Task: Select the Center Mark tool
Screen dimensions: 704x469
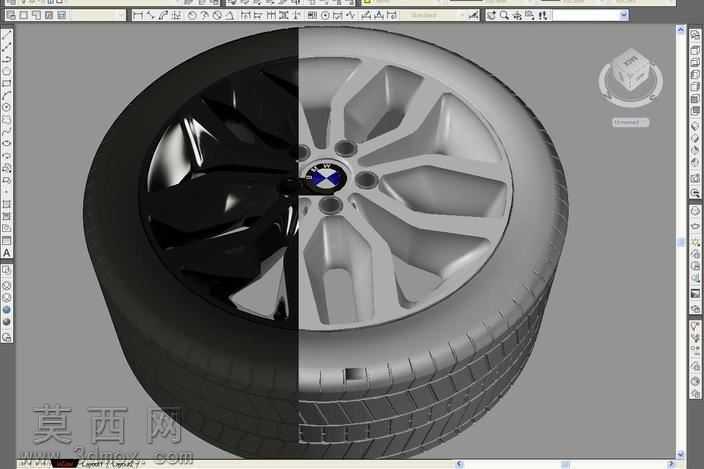Action: click(326, 15)
